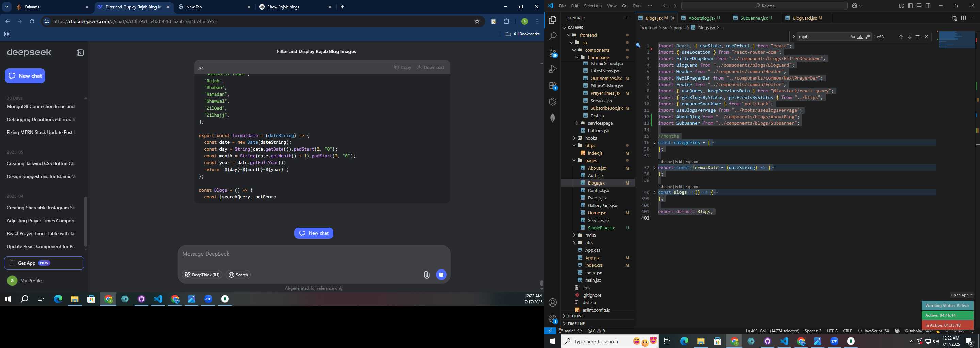Expand the OUTLINE section
The width and height of the screenshot is (980, 348).
click(x=576, y=316)
